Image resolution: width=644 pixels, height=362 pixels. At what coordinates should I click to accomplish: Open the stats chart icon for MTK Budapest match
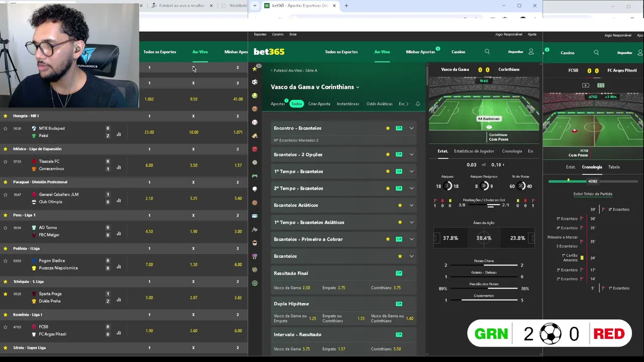[x=119, y=134]
